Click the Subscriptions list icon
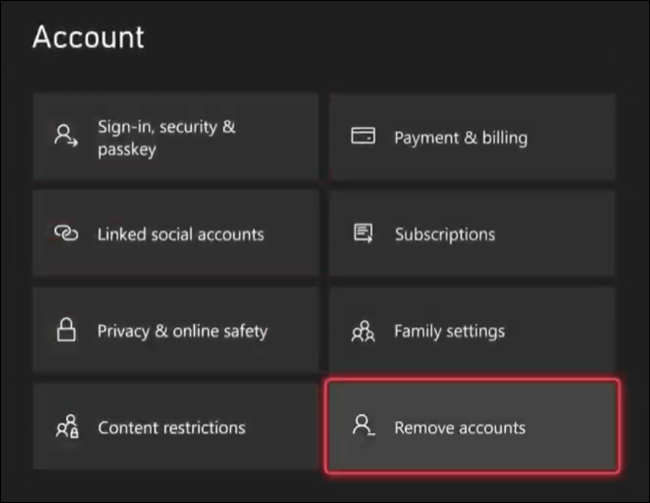The height and width of the screenshot is (503, 650). point(362,234)
